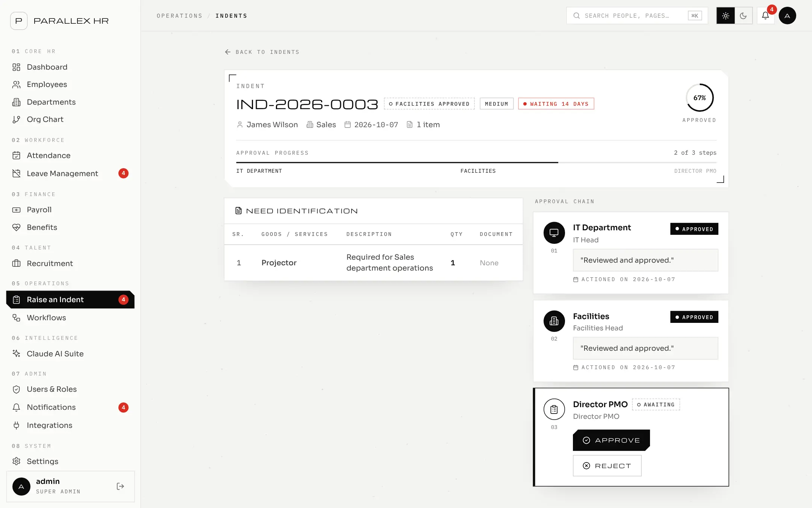Open Recruitment menu item

pyautogui.click(x=70, y=263)
